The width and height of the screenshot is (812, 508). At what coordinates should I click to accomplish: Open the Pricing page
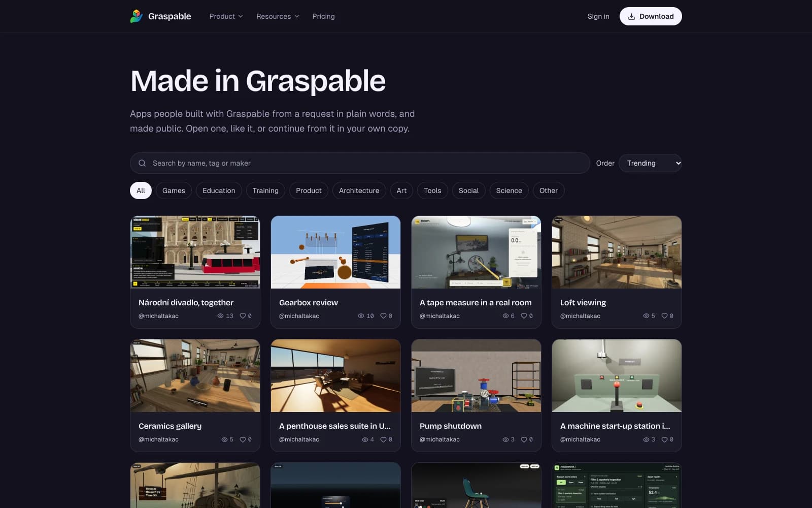323,16
